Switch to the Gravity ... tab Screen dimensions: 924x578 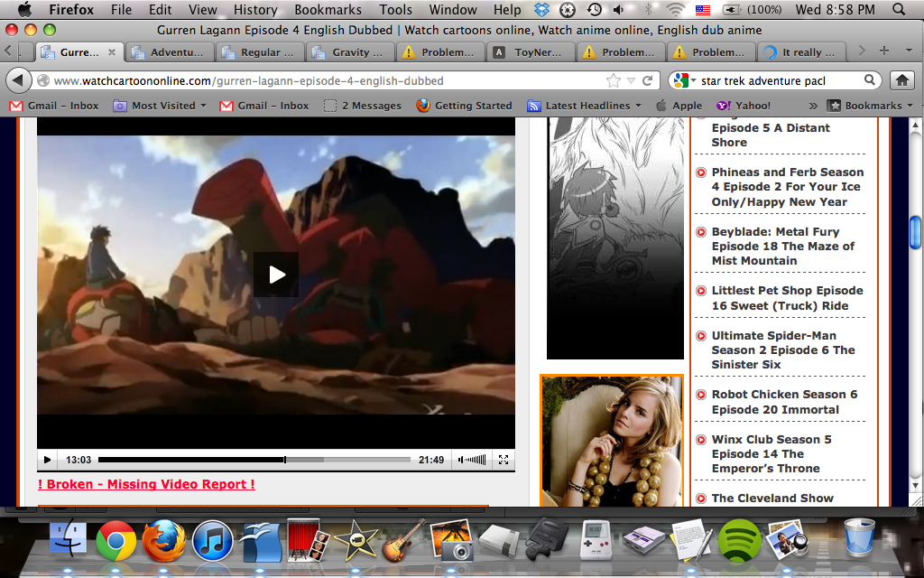(x=351, y=51)
